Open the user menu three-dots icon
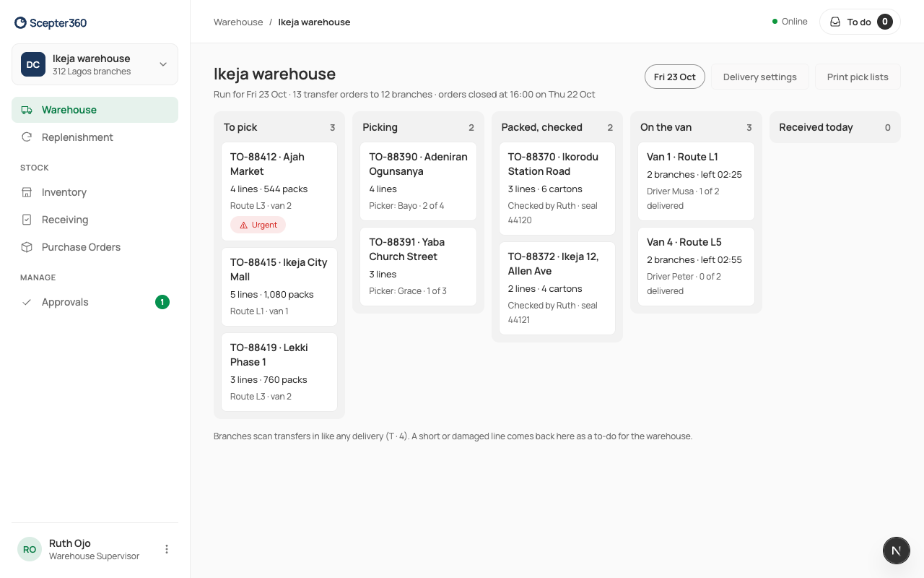The height and width of the screenshot is (578, 924). click(167, 549)
